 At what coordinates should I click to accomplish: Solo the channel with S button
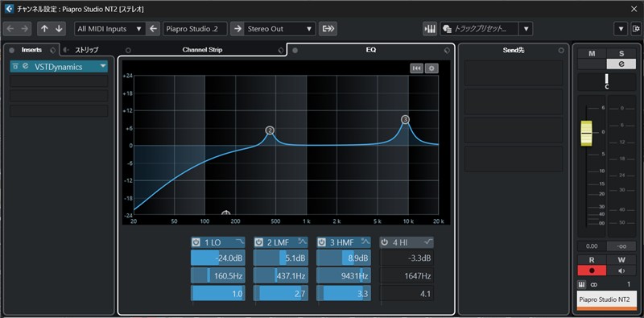pyautogui.click(x=621, y=54)
